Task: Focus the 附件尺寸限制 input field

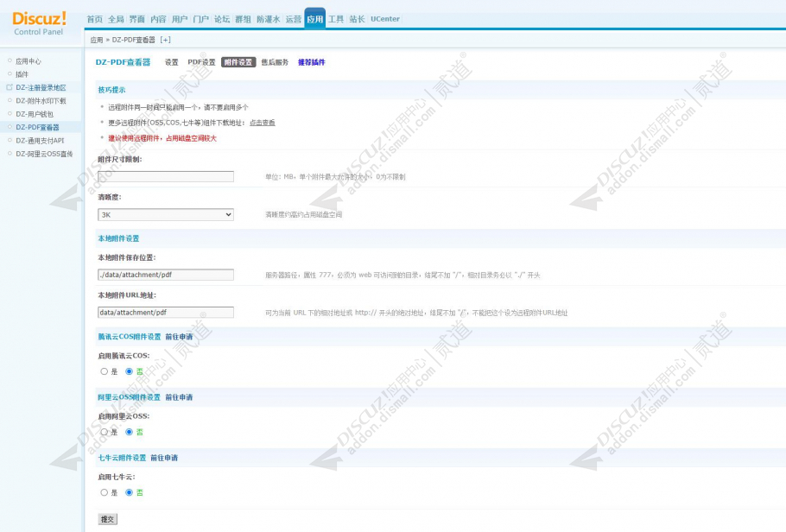Action: tap(166, 176)
